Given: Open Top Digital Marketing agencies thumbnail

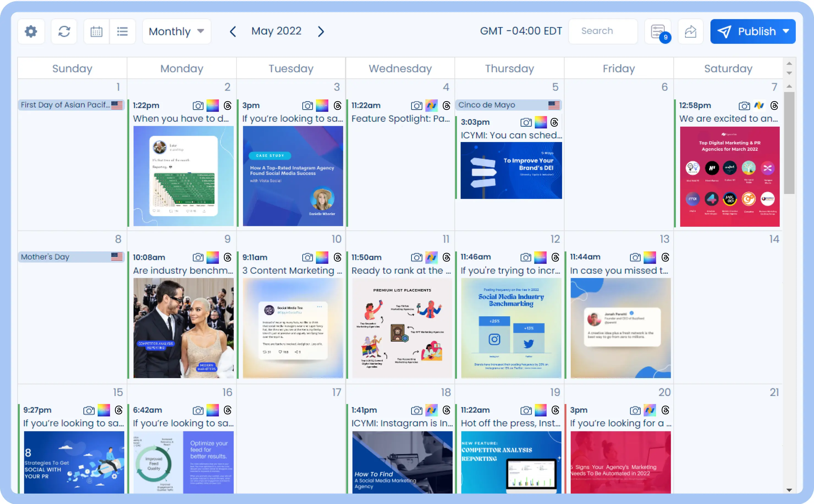Looking at the screenshot, I should click(730, 177).
